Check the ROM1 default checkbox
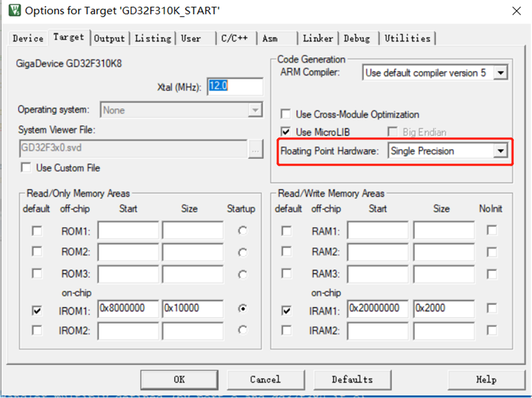532x398 pixels. (x=37, y=231)
